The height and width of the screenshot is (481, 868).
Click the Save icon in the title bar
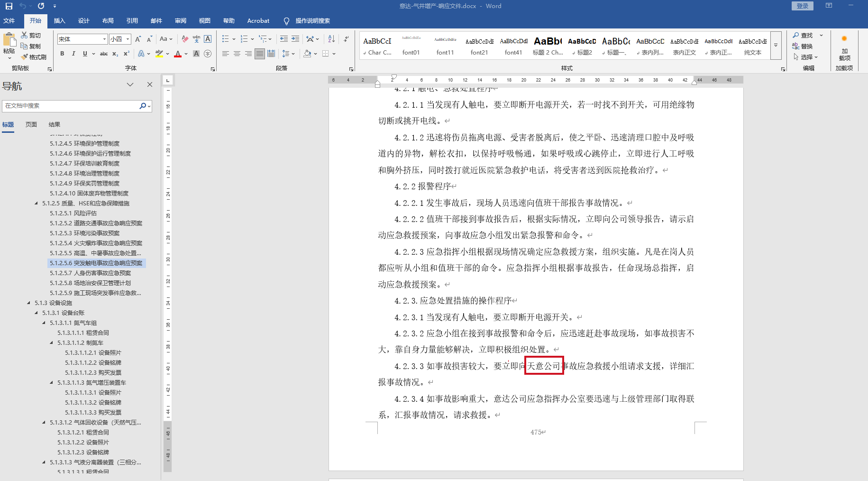[9, 6]
